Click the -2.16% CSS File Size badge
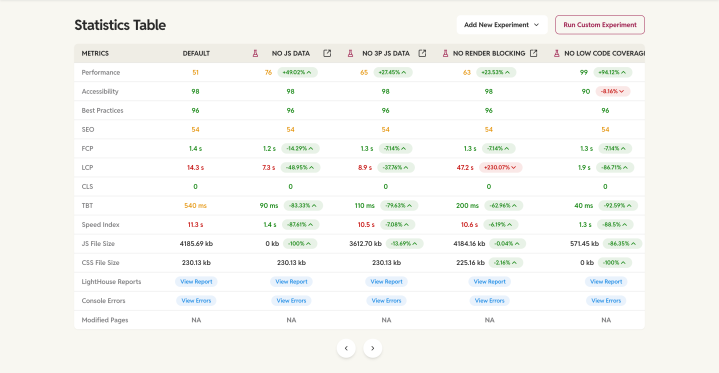Screen dimensions: 719x373 pos(505,263)
